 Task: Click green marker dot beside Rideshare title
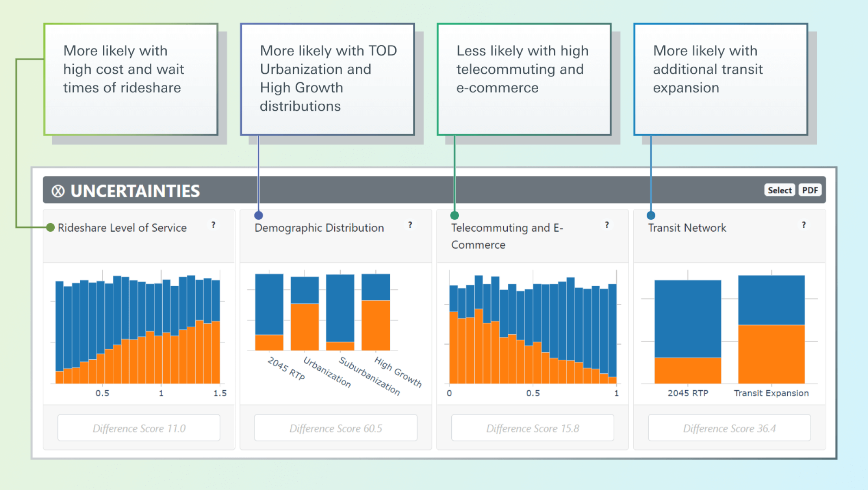pyautogui.click(x=50, y=227)
